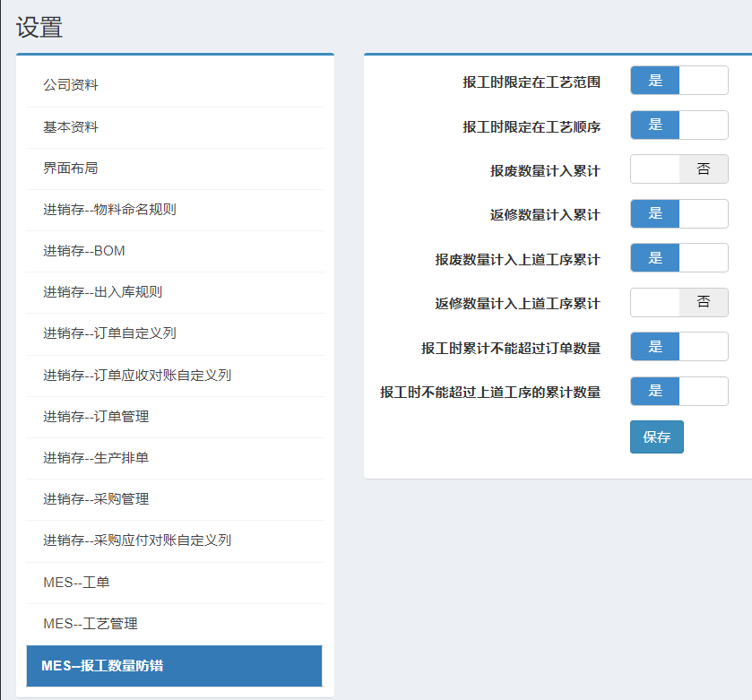
Task: Open 进销存--物料命名规则 menu item
Action: tap(109, 210)
